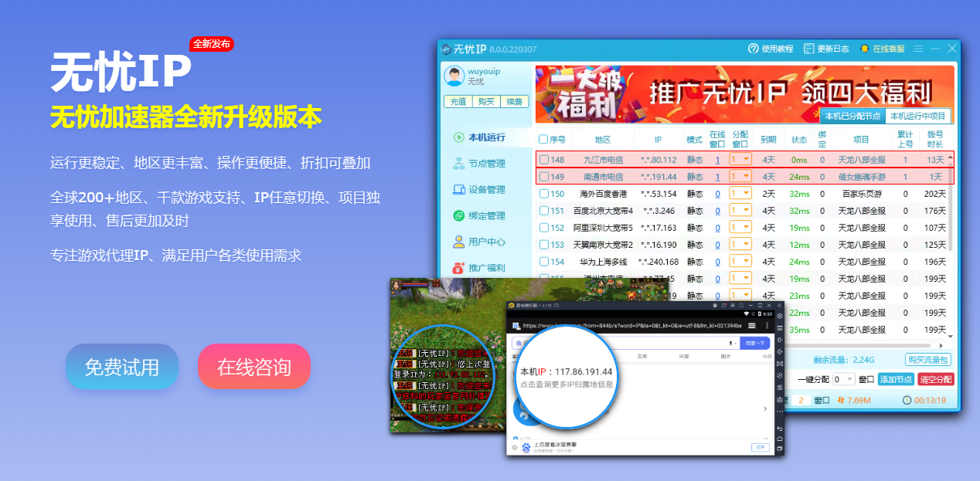This screenshot has width=980, height=481.
Task: Switch to the 本机已分配节点 tab
Action: pyautogui.click(x=852, y=117)
